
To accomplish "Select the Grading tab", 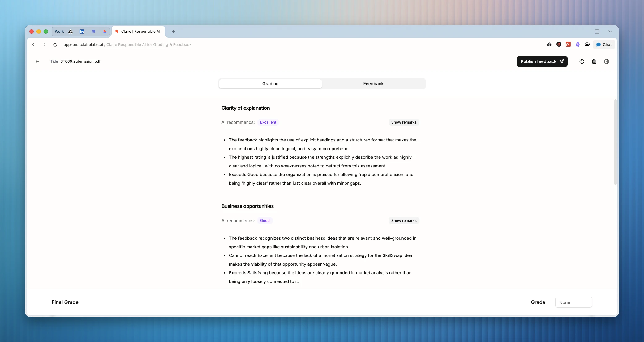I will pyautogui.click(x=270, y=84).
